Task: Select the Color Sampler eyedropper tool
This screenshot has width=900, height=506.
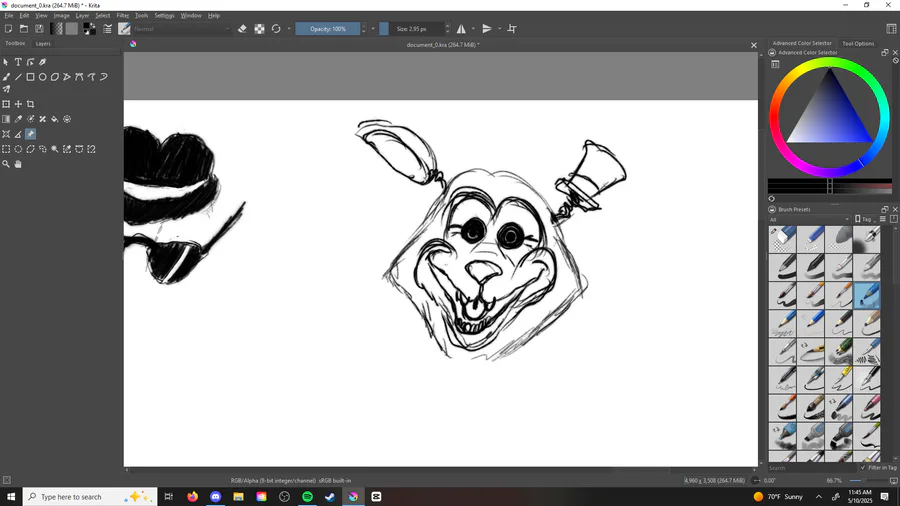Action: pos(18,119)
